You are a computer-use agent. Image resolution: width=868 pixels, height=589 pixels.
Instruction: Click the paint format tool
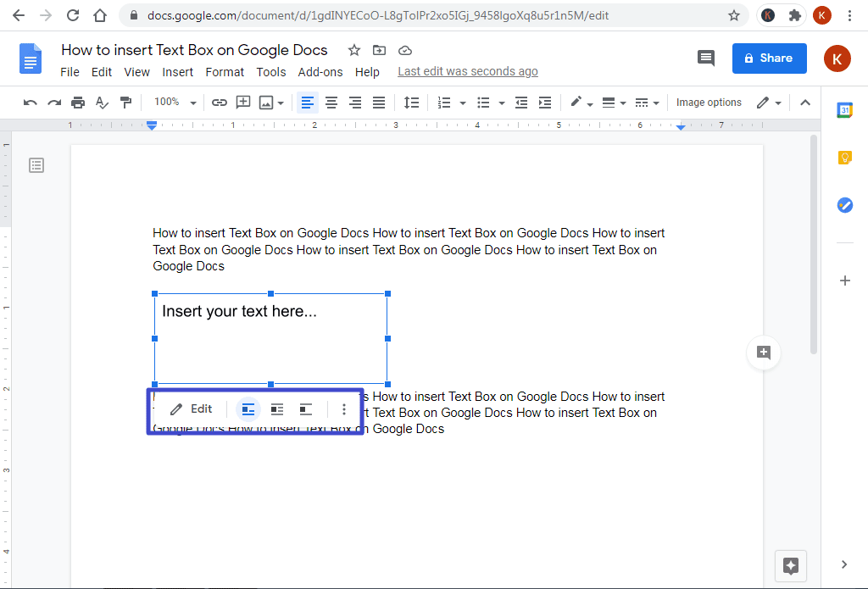click(x=125, y=102)
